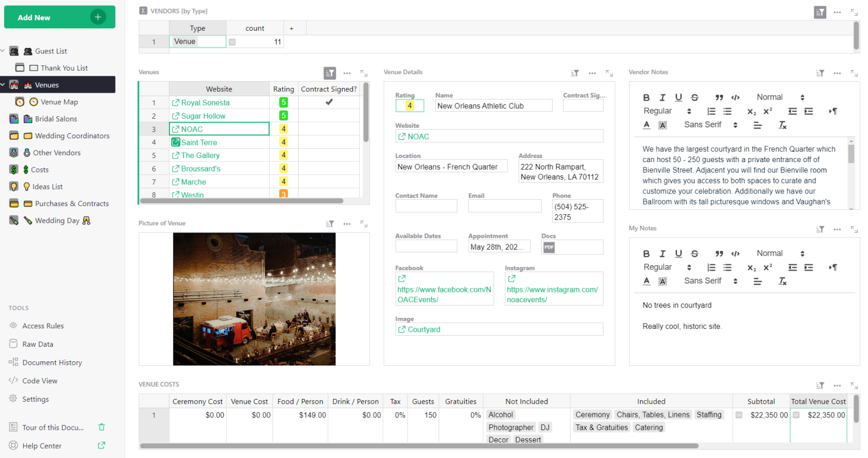Toggle Italic in My Notes editor
This screenshot has width=868, height=458.
(663, 254)
